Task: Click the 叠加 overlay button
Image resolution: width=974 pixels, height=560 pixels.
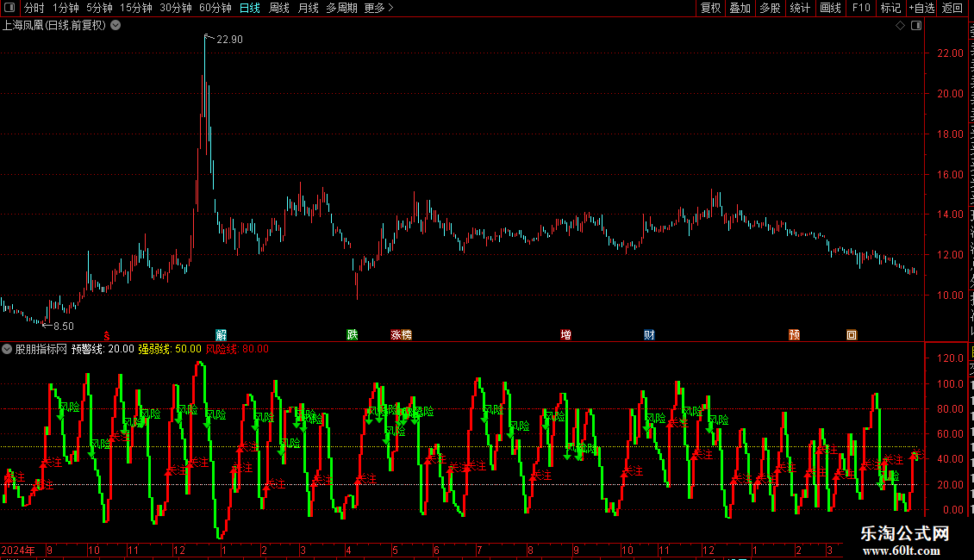Action: [x=740, y=8]
